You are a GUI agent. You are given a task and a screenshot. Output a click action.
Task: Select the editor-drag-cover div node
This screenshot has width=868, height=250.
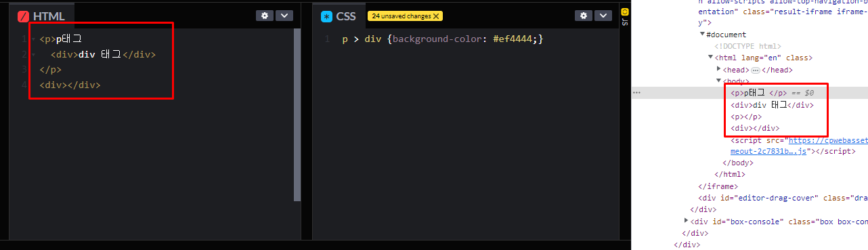pos(783,198)
